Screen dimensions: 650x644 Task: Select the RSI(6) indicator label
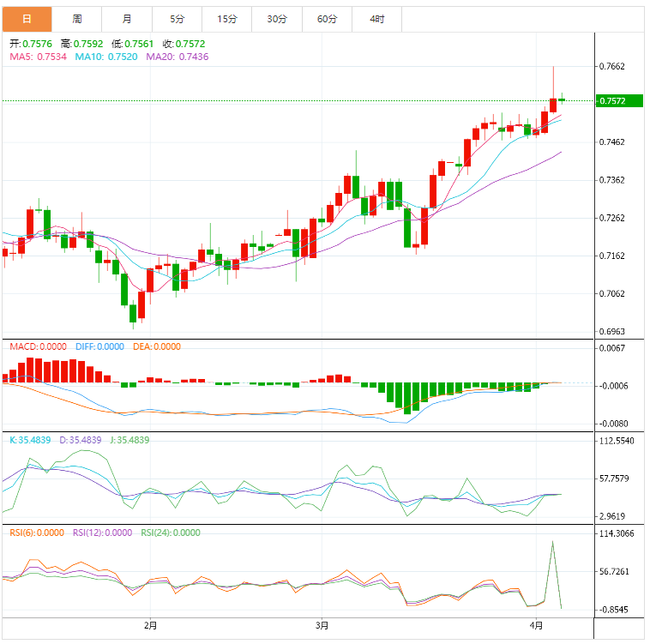pyautogui.click(x=36, y=533)
